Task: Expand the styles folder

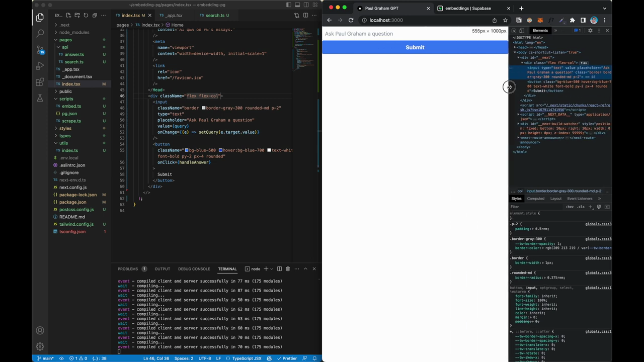Action: tap(65, 128)
